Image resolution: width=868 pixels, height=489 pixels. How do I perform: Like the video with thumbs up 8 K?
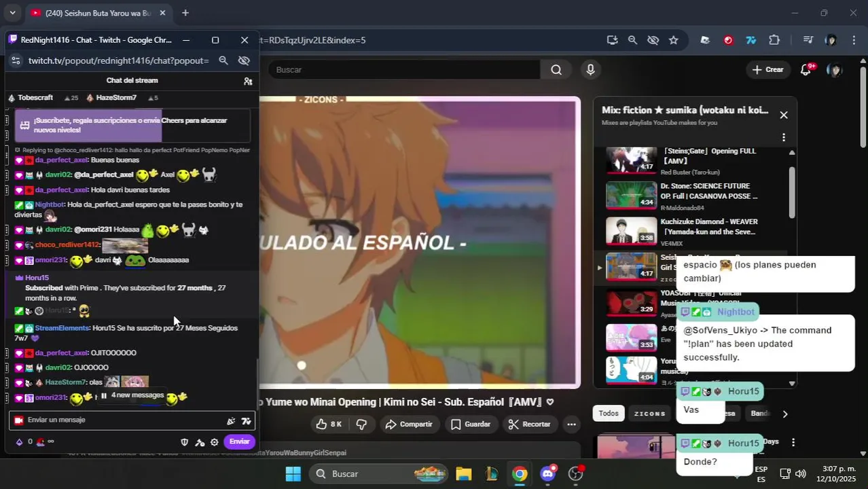tap(329, 424)
